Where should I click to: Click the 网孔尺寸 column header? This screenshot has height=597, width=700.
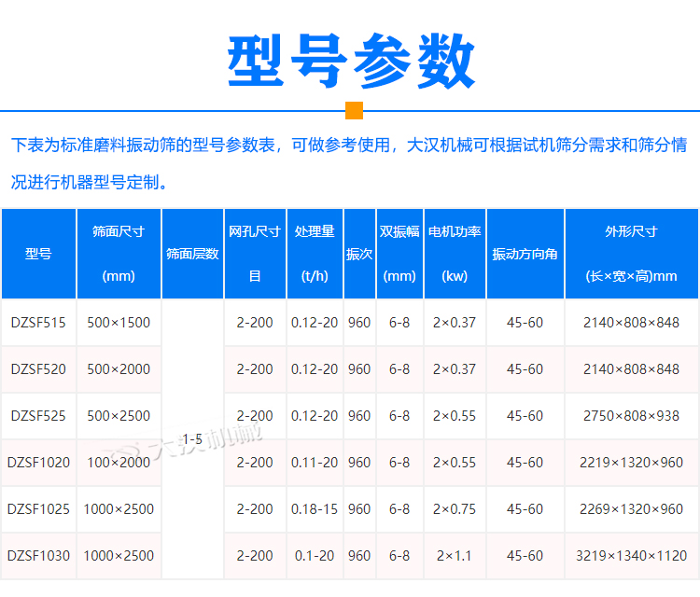pyautogui.click(x=255, y=254)
